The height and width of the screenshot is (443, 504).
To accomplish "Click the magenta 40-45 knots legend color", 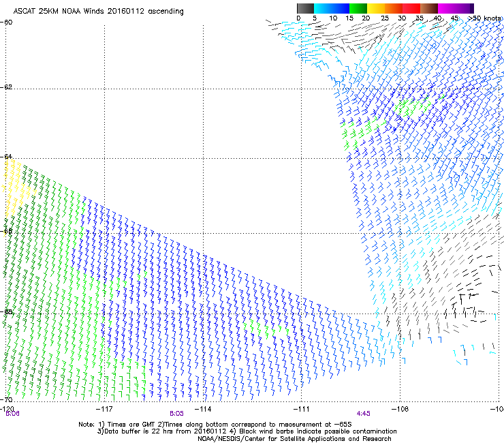I will click(x=447, y=8).
